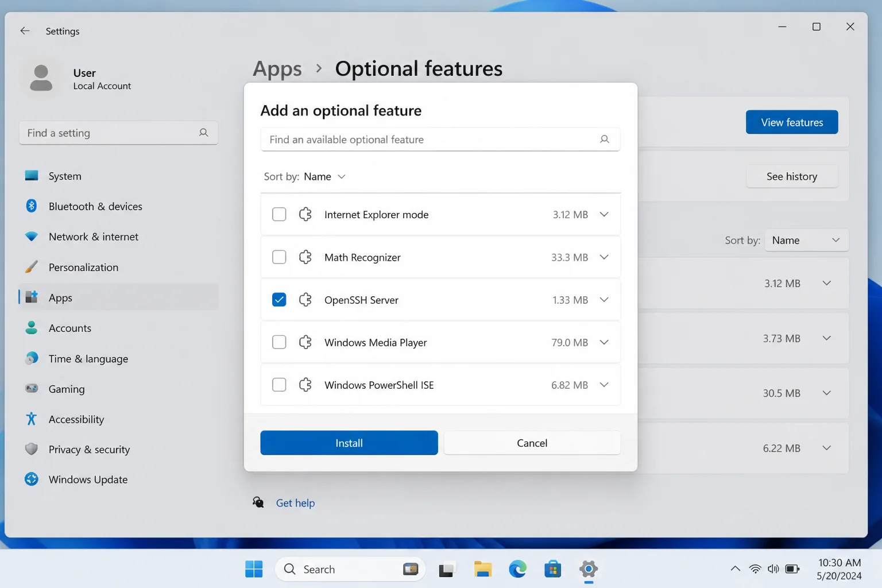882x588 pixels.
Task: Click the search magnifier in Find a setting
Action: coord(203,133)
